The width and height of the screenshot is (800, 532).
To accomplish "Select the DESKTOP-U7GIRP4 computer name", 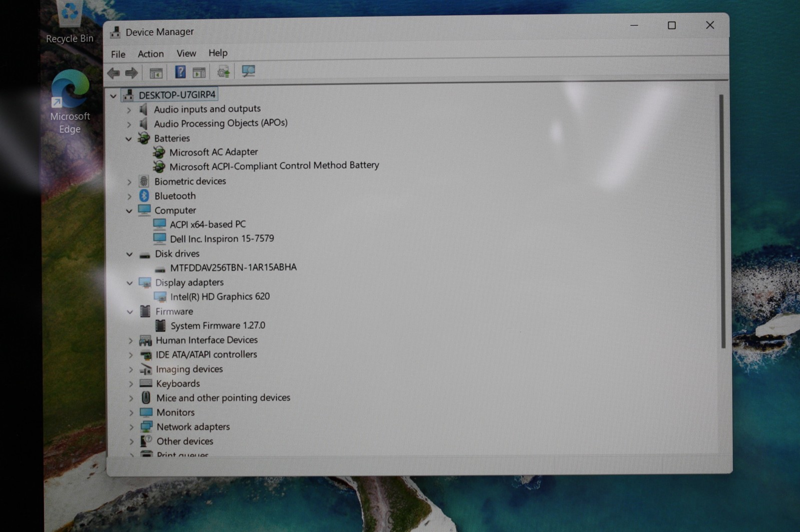I will click(177, 95).
